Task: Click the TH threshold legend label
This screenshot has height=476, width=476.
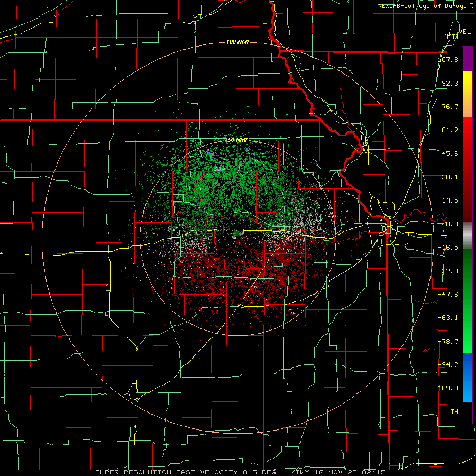Action: 454,412
